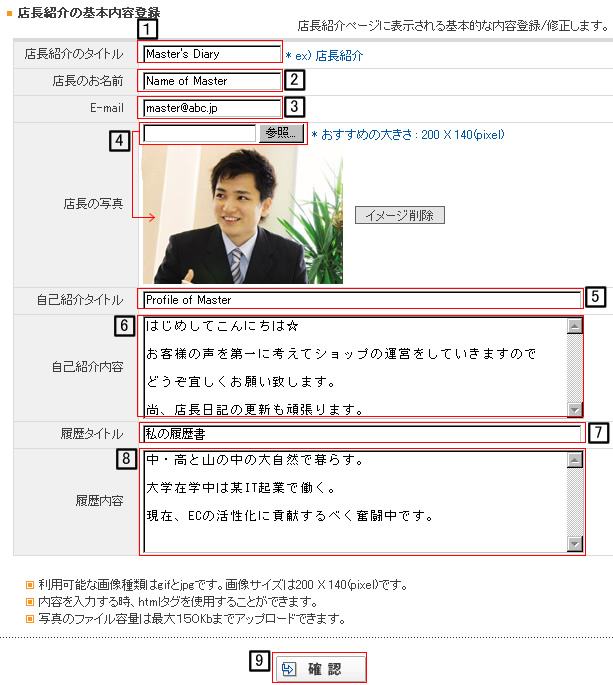Click down arrow of 自己紹介内容 scrollbar
The image size is (613, 685).
coord(575,409)
